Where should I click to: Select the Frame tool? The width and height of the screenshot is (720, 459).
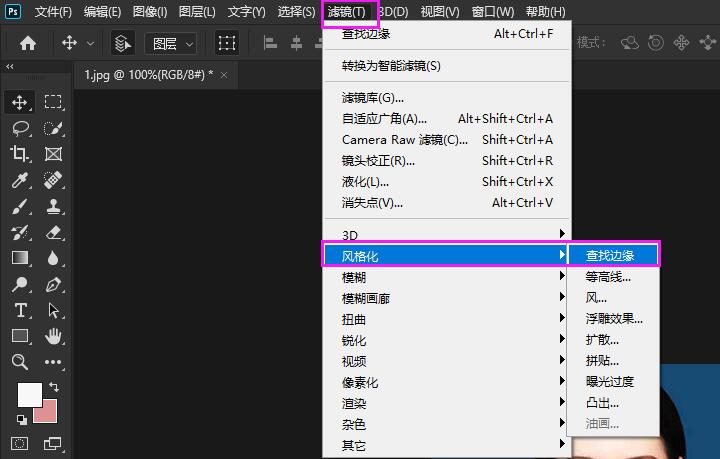pyautogui.click(x=53, y=154)
